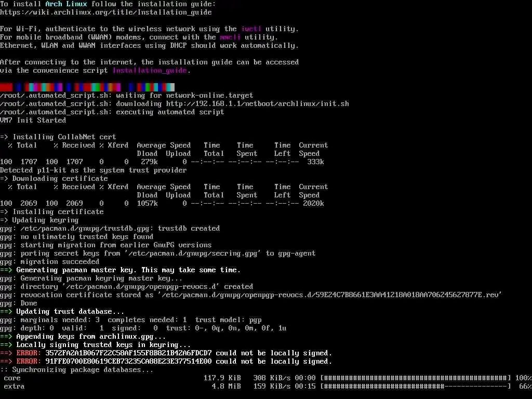The image size is (532, 399).
Task: Click 'Generating pacman keyring master key...' line
Action: coord(91,278)
